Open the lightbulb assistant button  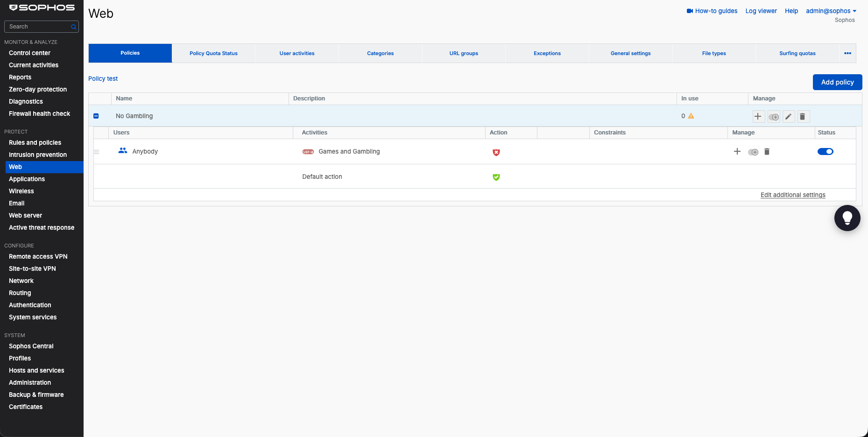[847, 218]
